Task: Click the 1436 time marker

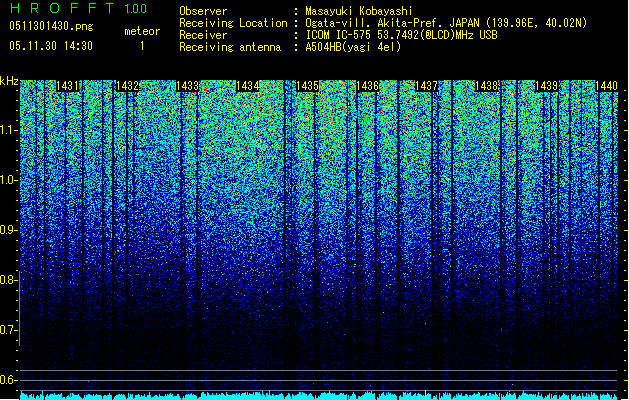Action: point(367,86)
